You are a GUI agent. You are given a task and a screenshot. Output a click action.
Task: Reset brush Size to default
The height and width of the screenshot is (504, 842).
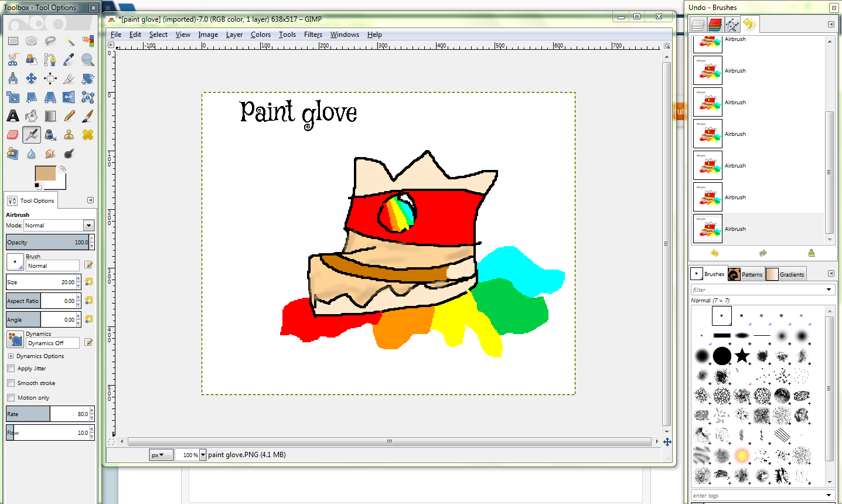pyautogui.click(x=88, y=282)
